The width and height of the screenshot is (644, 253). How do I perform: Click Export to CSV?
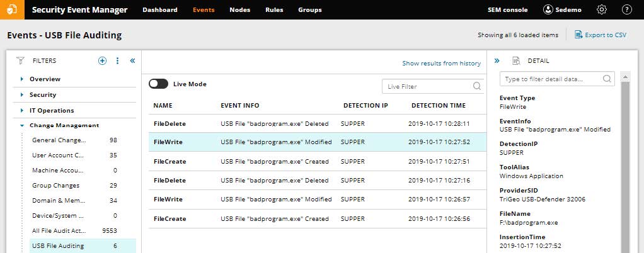coord(606,35)
